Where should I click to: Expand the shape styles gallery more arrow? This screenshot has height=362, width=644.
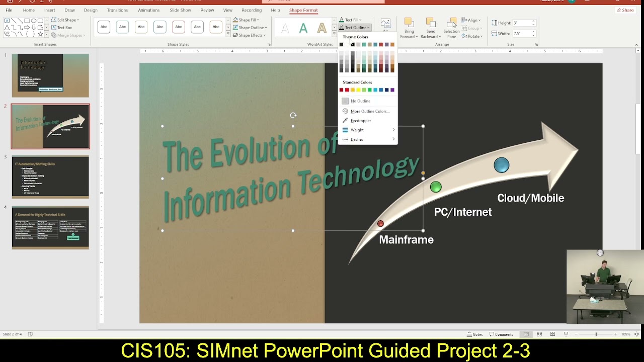click(228, 34)
